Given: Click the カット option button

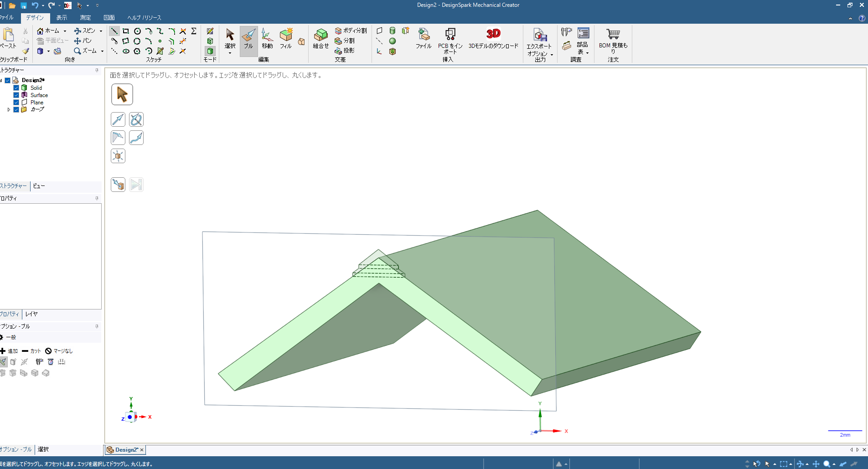Looking at the screenshot, I should [31, 351].
